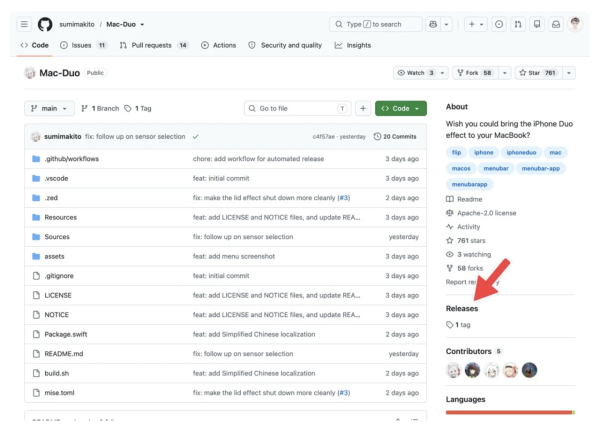View the 20 Commits history
Image resolution: width=600 pixels, height=431 pixels.
click(395, 136)
